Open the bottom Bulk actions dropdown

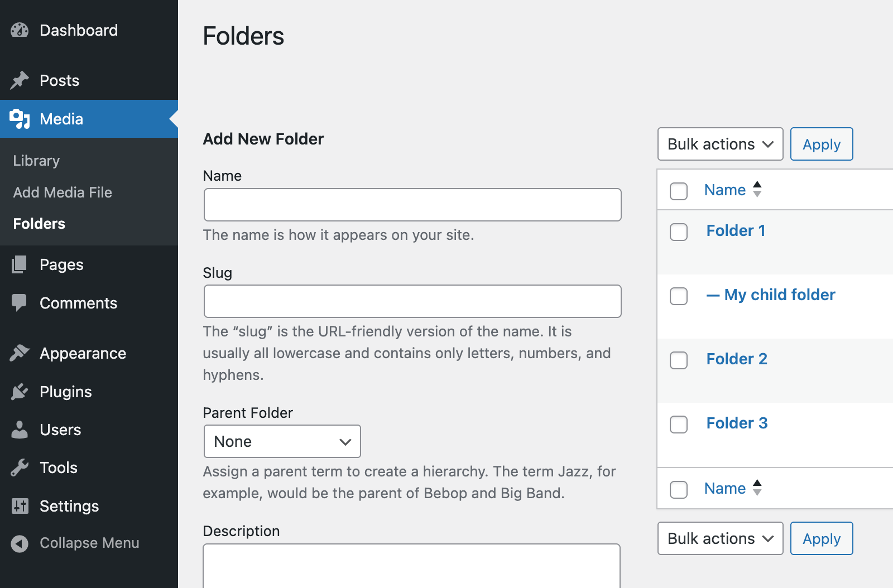pos(720,538)
